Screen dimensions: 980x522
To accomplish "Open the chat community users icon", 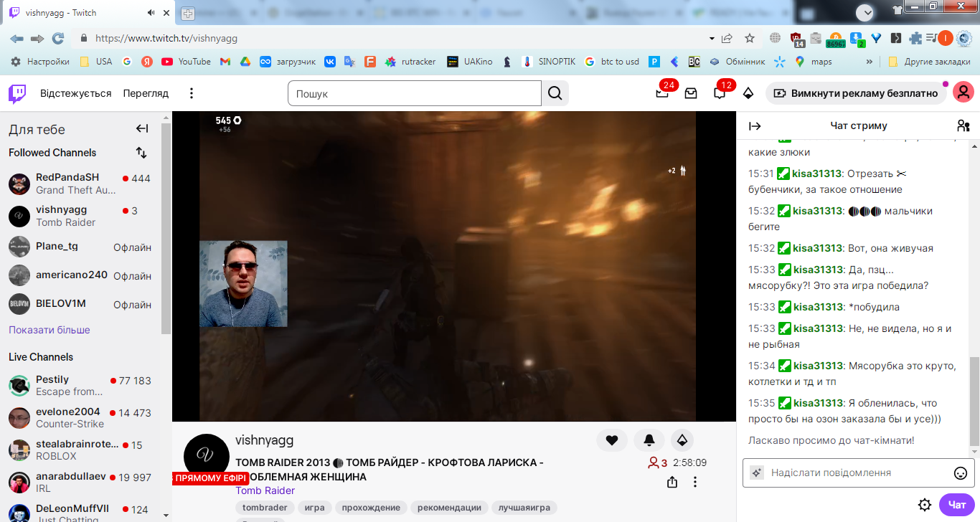I will (x=963, y=126).
